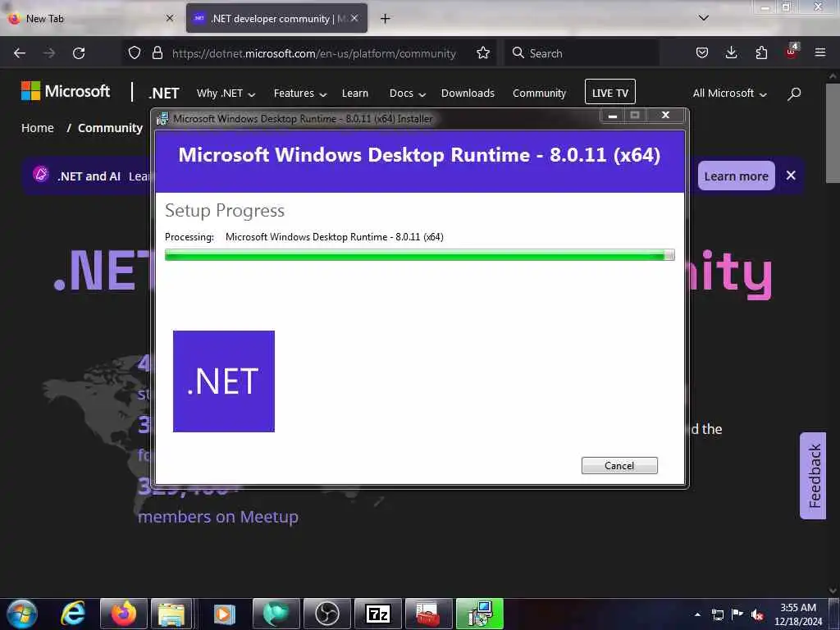
Task: Click the LIVE TV button
Action: (x=609, y=92)
